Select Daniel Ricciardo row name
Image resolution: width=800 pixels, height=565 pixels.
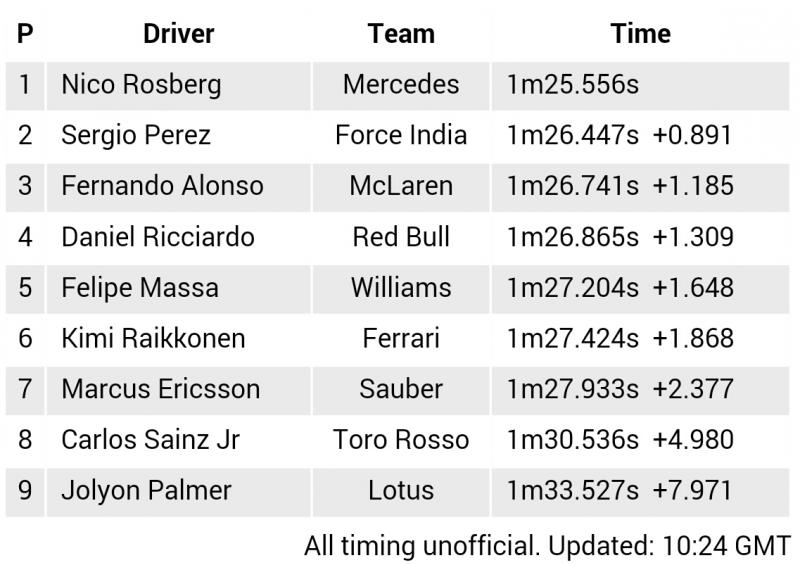(x=158, y=237)
